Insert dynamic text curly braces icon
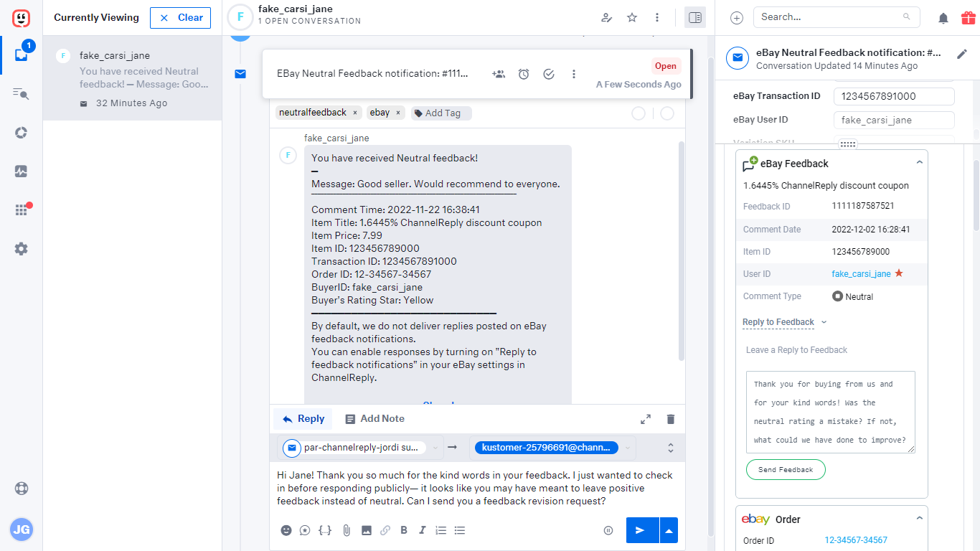 coord(325,530)
